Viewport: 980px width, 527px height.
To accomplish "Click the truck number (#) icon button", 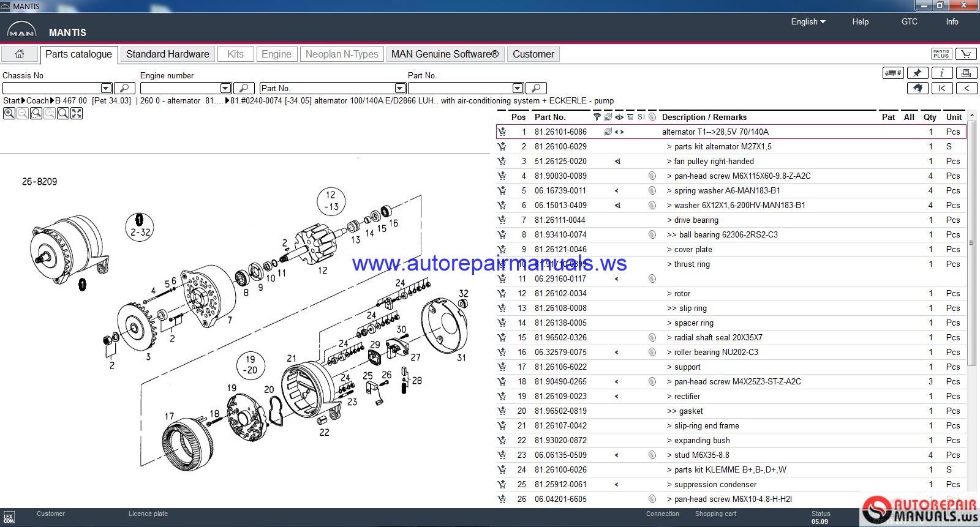I will coord(893,73).
